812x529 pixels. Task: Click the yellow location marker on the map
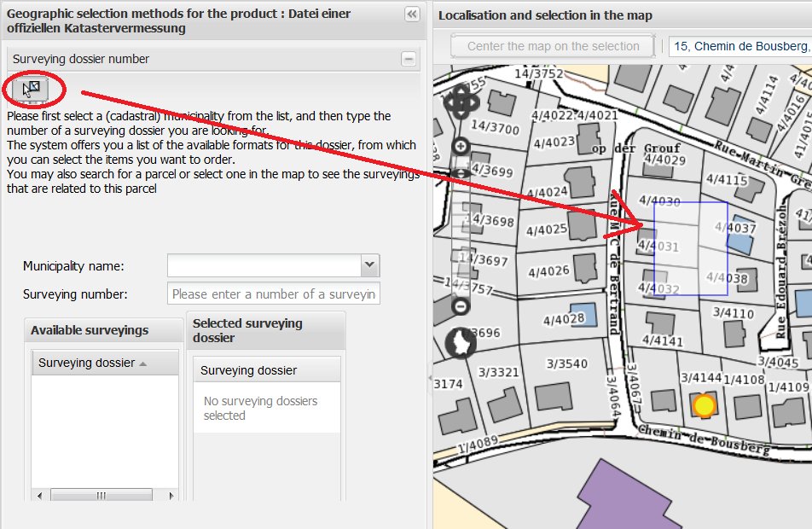[x=704, y=405]
